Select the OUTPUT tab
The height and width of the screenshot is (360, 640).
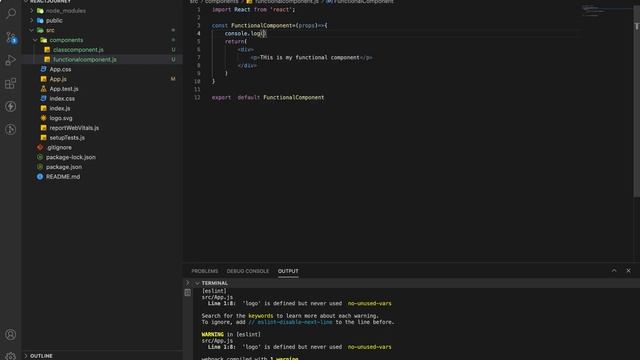[288, 271]
